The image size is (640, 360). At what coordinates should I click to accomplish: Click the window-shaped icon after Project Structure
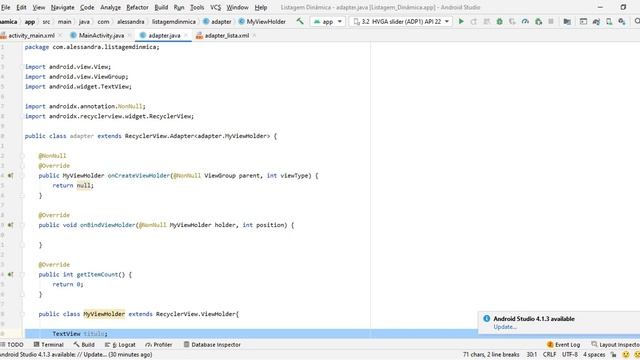click(583, 21)
